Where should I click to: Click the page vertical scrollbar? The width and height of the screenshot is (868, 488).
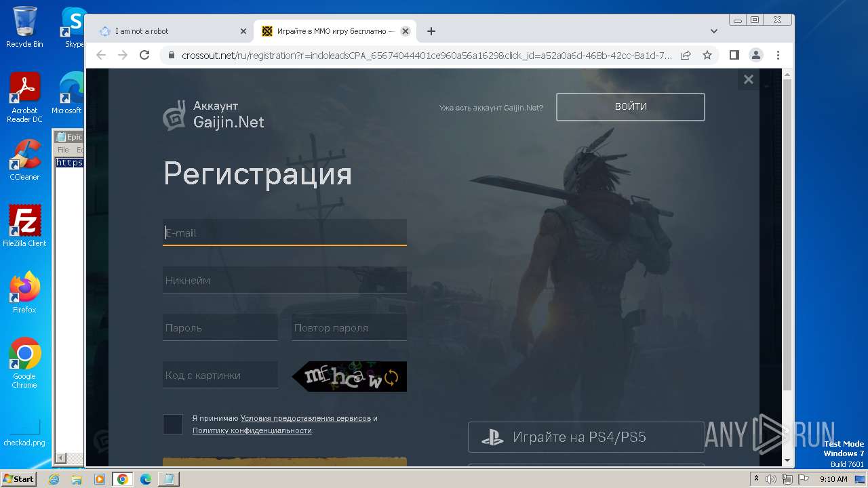787,234
